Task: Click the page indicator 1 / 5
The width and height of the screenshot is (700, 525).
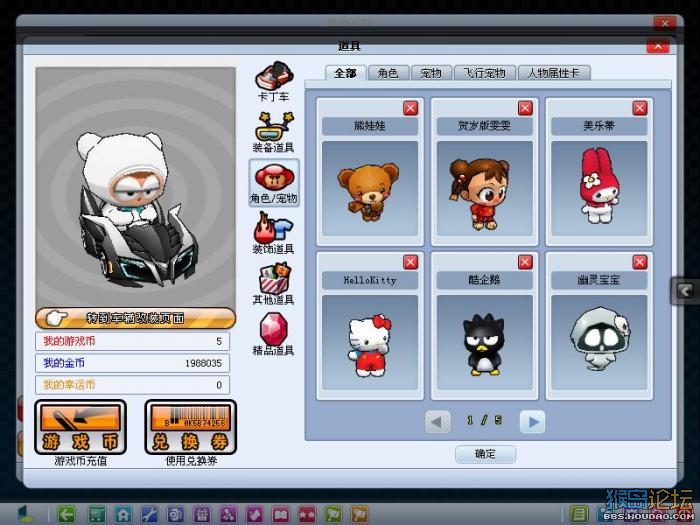Action: [484, 420]
